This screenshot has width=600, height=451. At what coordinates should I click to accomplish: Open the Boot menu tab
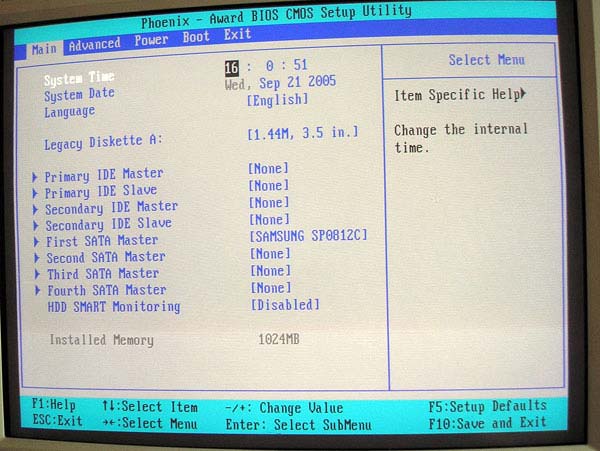click(196, 37)
